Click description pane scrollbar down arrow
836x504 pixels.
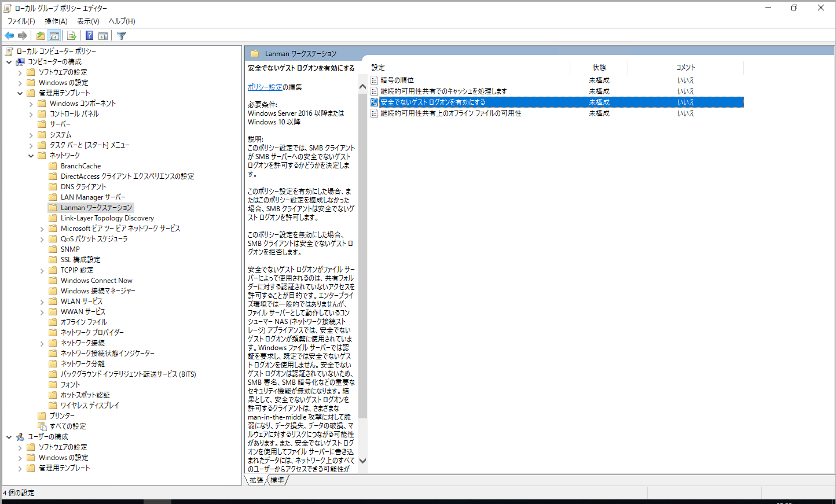pos(363,461)
